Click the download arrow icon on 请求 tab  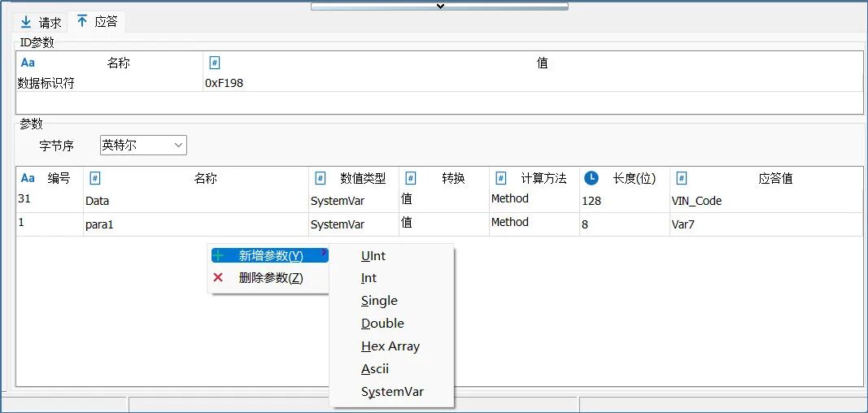[x=25, y=22]
